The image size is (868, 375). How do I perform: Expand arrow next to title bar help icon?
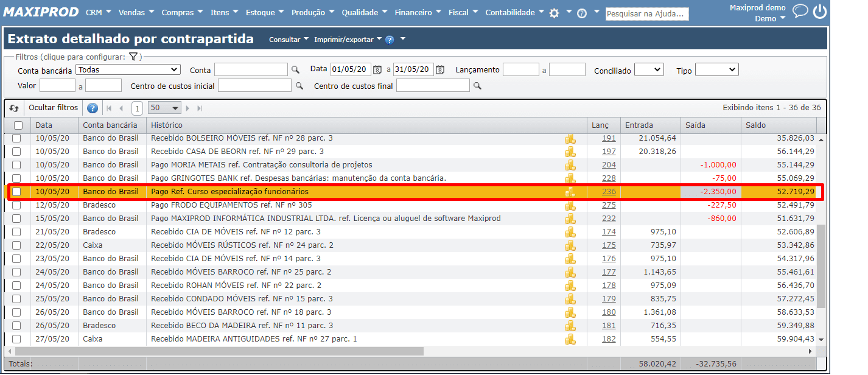[x=402, y=40]
